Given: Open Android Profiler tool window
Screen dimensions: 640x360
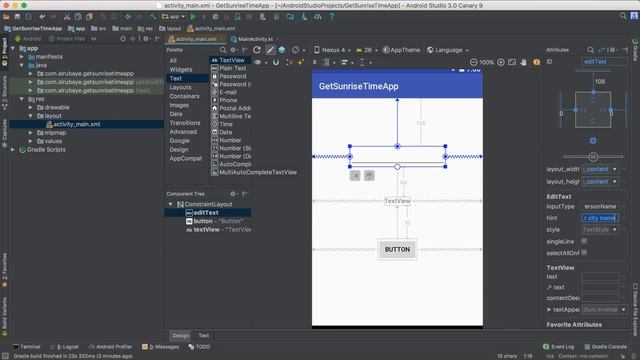Looking at the screenshot, I should pyautogui.click(x=110, y=347).
